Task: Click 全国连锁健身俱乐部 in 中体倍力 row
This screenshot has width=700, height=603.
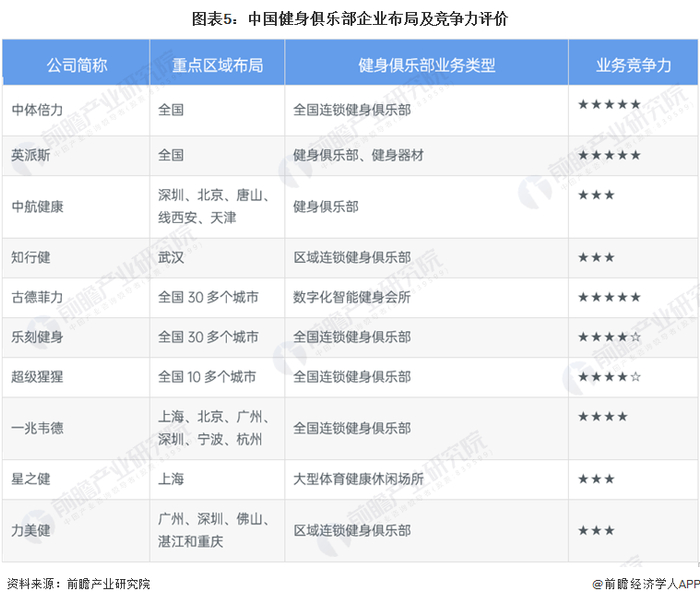Action: (x=352, y=110)
